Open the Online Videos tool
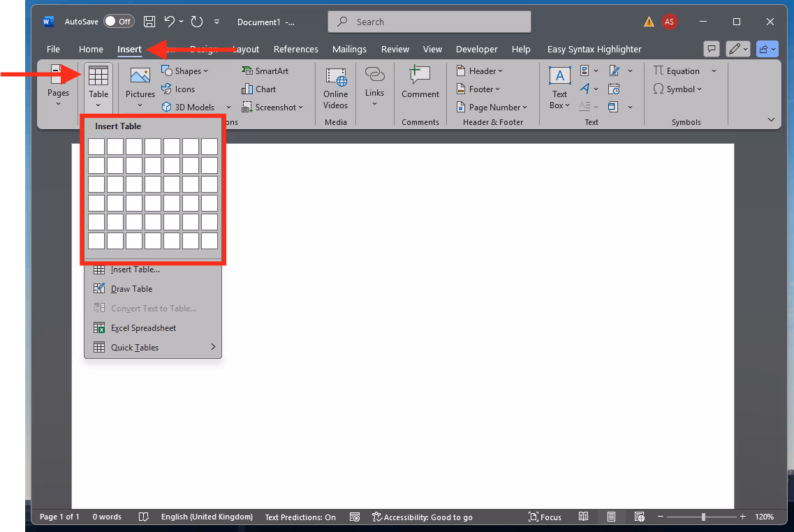This screenshot has height=532, width=794. tap(335, 87)
